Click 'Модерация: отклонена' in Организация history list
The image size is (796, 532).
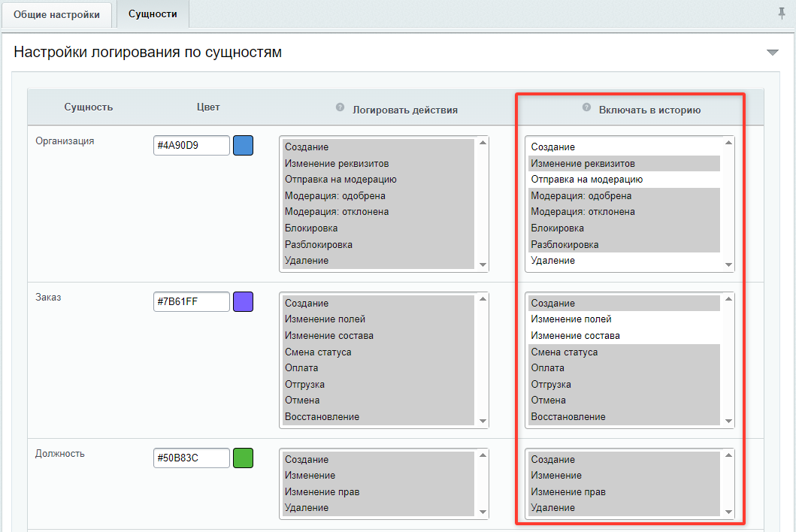624,212
